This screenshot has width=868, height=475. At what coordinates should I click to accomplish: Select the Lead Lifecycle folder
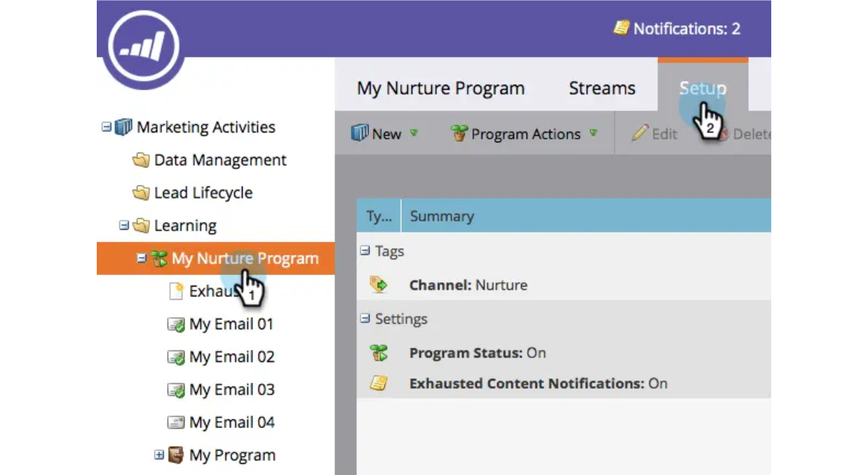(203, 193)
